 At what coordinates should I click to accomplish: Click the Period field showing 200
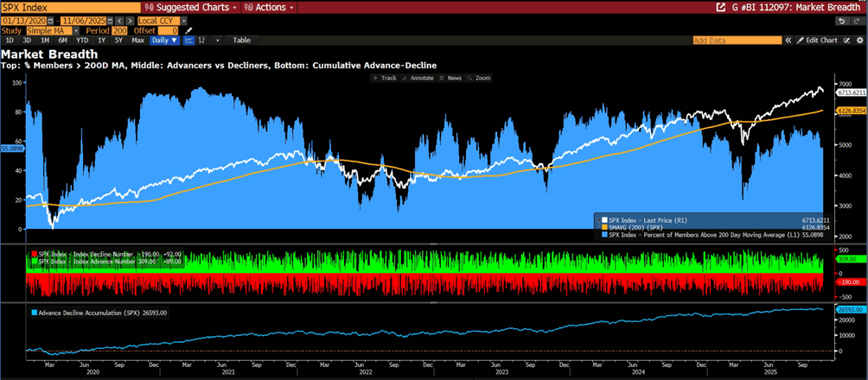pos(119,30)
